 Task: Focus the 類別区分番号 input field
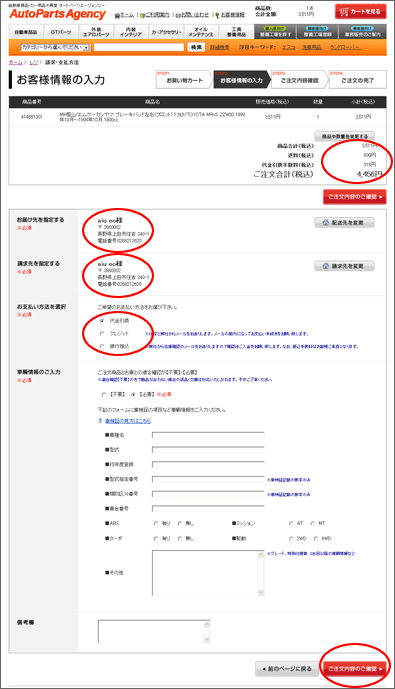click(208, 494)
